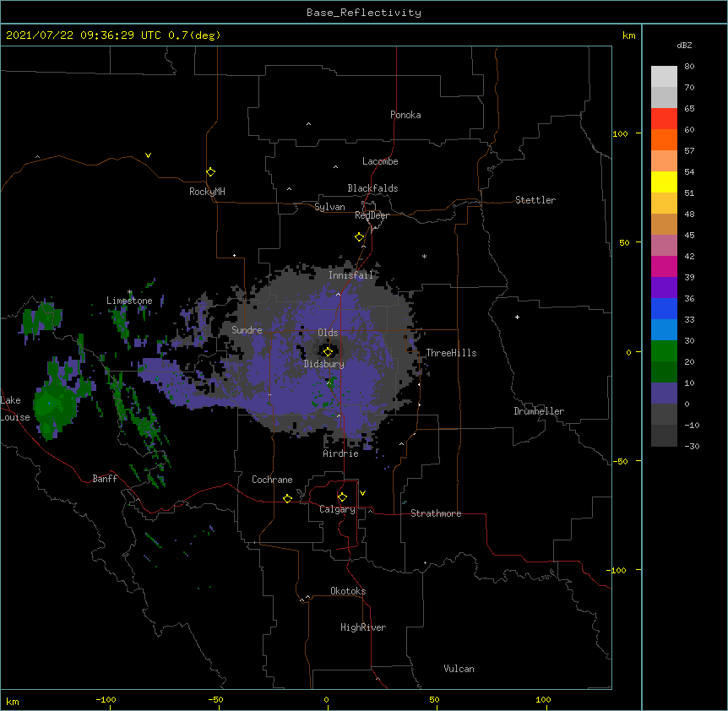
Task: Click the Cochrane town label
Action: point(272,480)
